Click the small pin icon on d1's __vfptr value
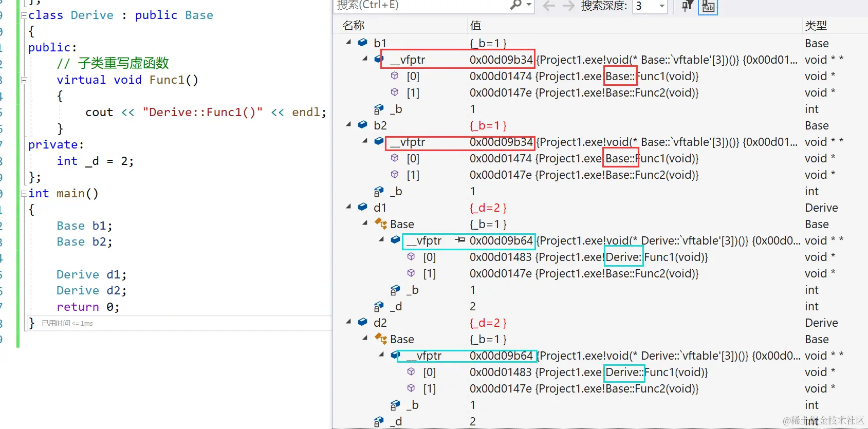The image size is (868, 429). (x=460, y=239)
